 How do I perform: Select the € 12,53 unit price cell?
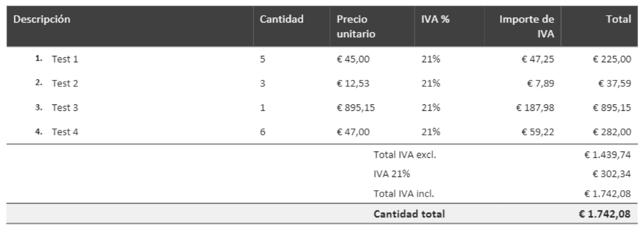tap(353, 84)
